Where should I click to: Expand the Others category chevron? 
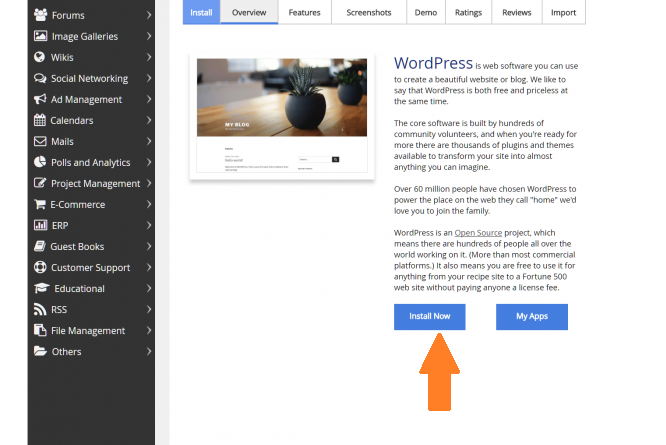[149, 351]
